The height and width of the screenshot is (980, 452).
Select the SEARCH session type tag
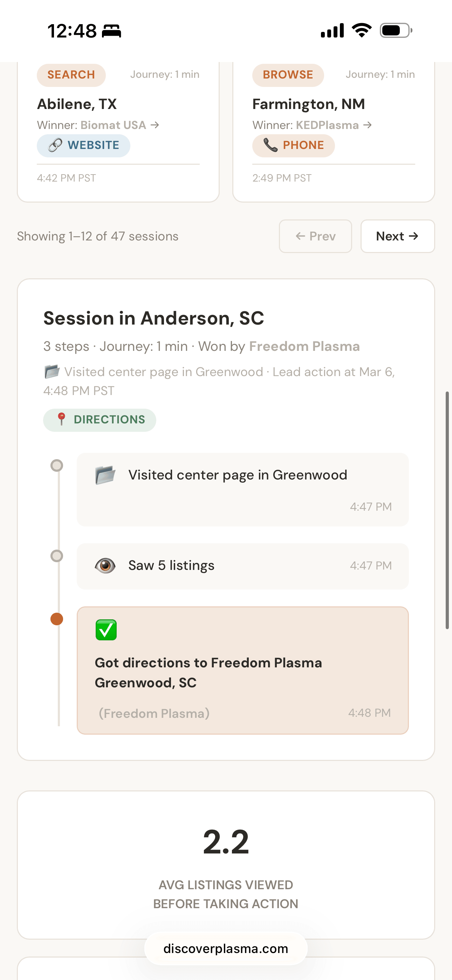click(71, 75)
